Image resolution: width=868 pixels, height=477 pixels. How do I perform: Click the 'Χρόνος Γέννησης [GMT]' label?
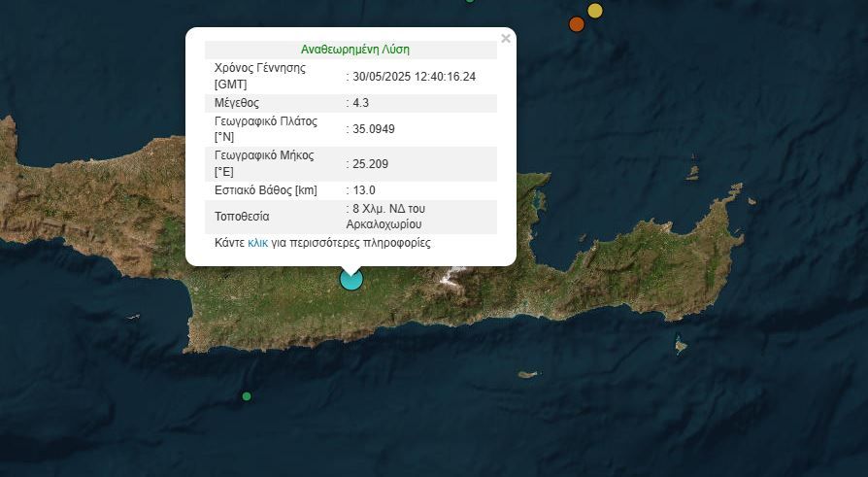[x=260, y=76]
